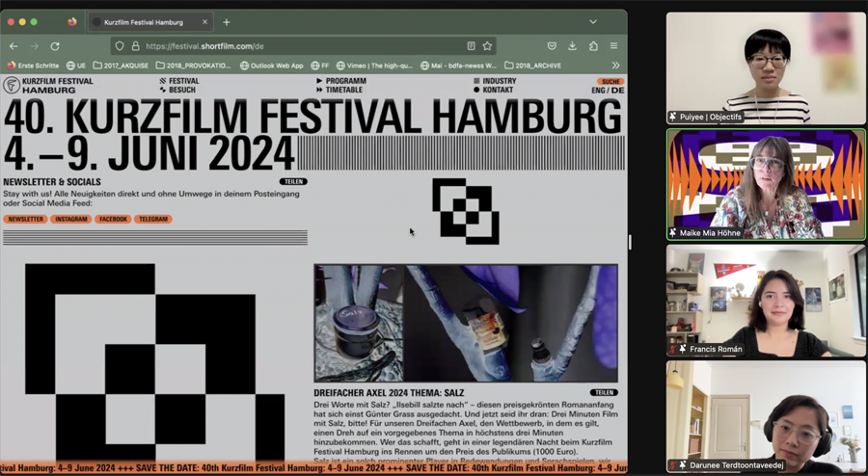Screen dimensions: 868x476
Task: Bookmark this page with the star icon
Action: pyautogui.click(x=487, y=46)
